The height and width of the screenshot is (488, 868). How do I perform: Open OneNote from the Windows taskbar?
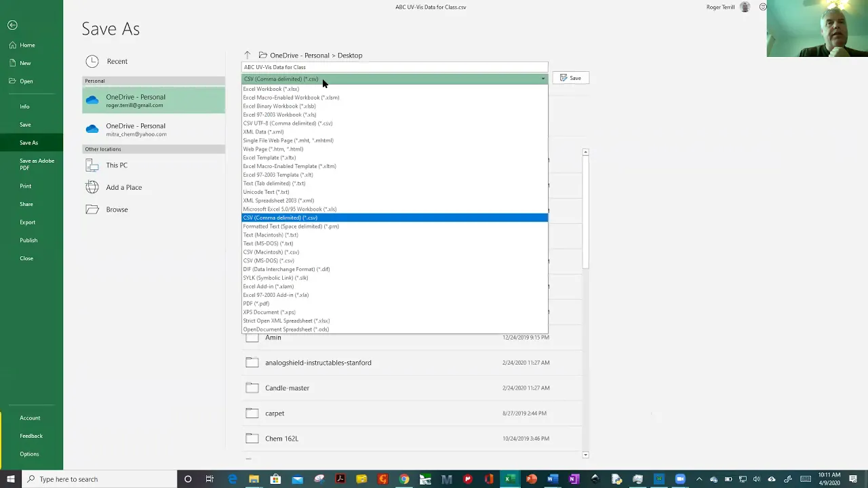click(x=574, y=479)
